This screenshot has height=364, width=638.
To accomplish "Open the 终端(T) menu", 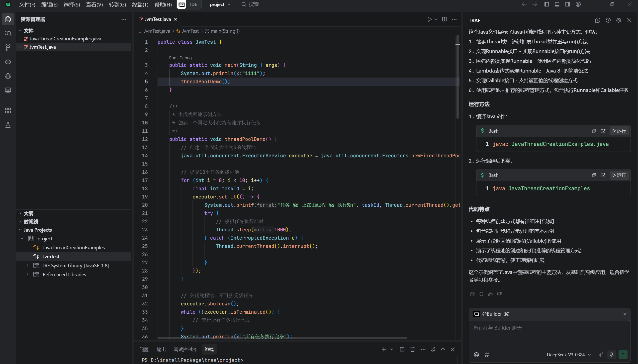I will tap(140, 4).
